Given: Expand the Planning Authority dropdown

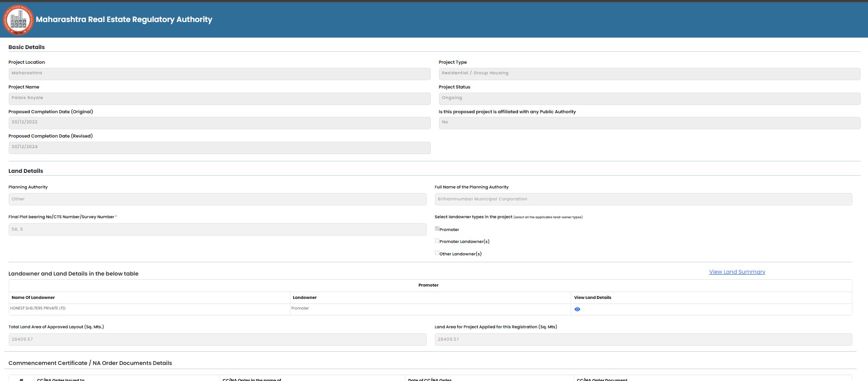Looking at the screenshot, I should 217,199.
